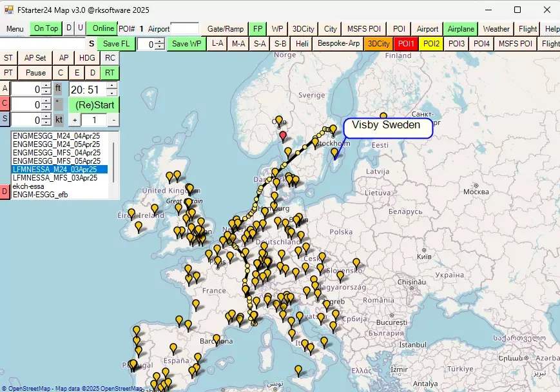Image resolution: width=560 pixels, height=392 pixels.
Task: Increase the altitude ft spinner value
Action: [46, 85]
